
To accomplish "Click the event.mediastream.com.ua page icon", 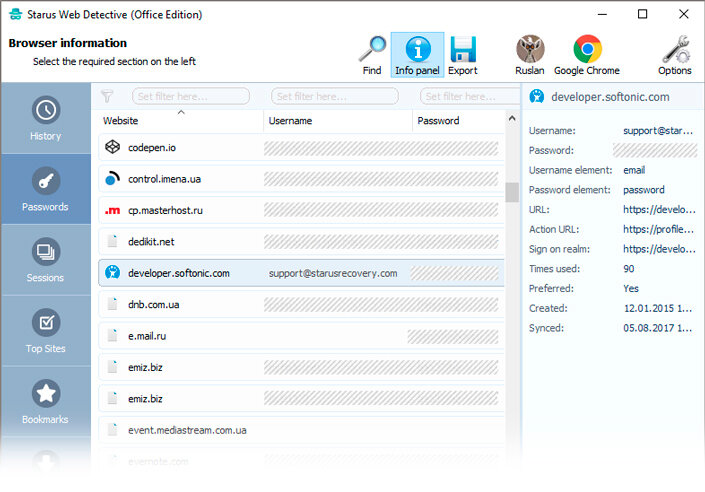I will 112,429.
